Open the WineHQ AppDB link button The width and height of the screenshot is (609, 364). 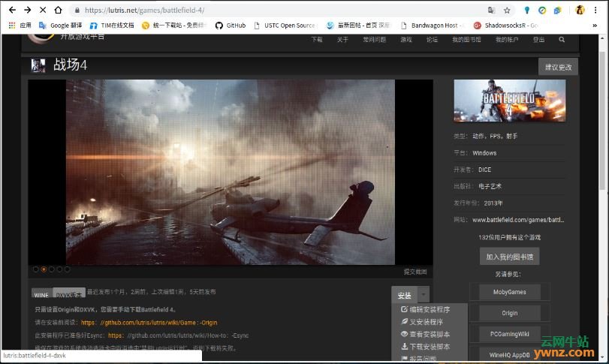pos(510,355)
